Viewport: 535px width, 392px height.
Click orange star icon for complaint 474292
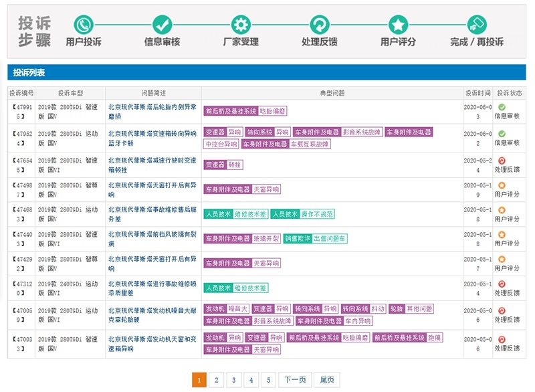[502, 259]
